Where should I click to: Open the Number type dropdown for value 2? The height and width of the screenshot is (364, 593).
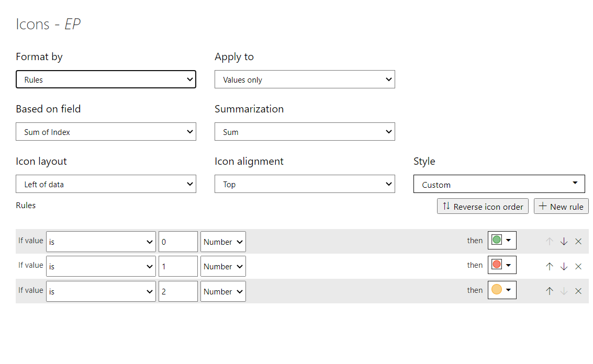[223, 291]
